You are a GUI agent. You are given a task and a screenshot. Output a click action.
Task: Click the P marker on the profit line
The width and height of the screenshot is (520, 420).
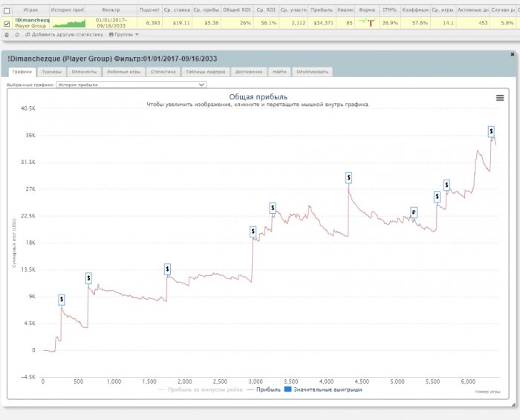click(414, 212)
